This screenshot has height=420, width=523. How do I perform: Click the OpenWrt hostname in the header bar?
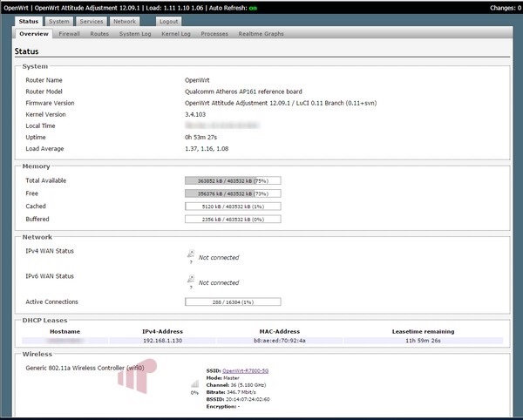coord(16,8)
